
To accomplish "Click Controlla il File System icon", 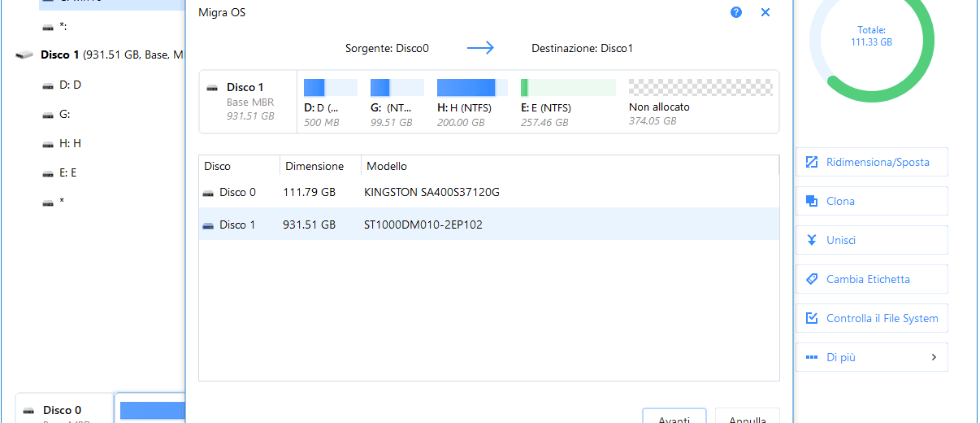I will click(811, 318).
